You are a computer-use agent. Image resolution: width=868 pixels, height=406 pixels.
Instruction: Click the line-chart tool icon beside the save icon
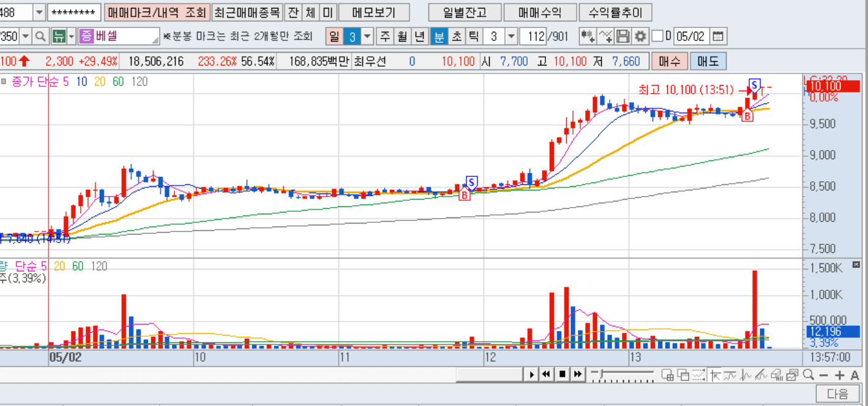[x=605, y=37]
